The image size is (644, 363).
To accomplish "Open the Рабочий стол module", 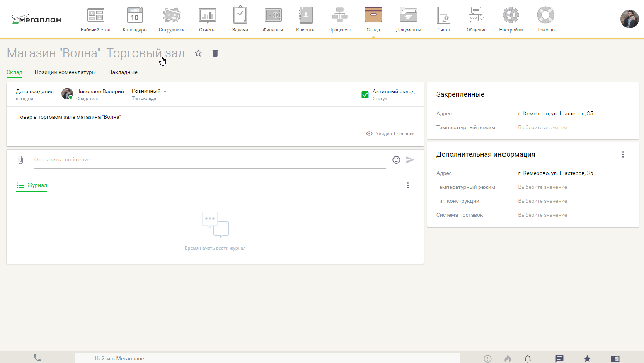I will coord(95,19).
